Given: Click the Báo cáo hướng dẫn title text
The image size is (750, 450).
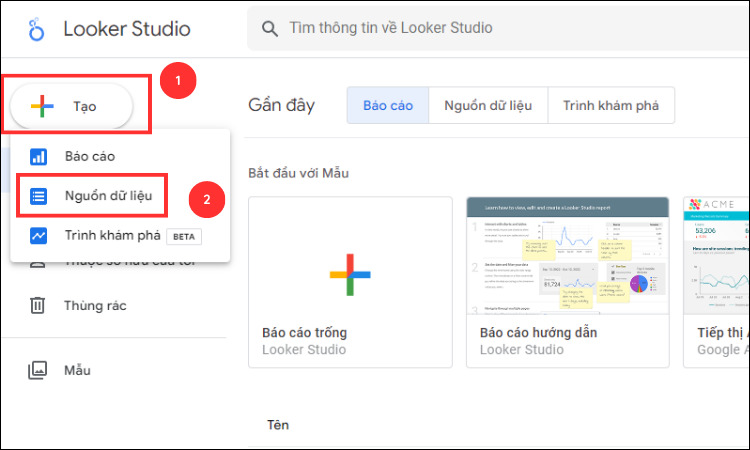Looking at the screenshot, I should coord(539,332).
